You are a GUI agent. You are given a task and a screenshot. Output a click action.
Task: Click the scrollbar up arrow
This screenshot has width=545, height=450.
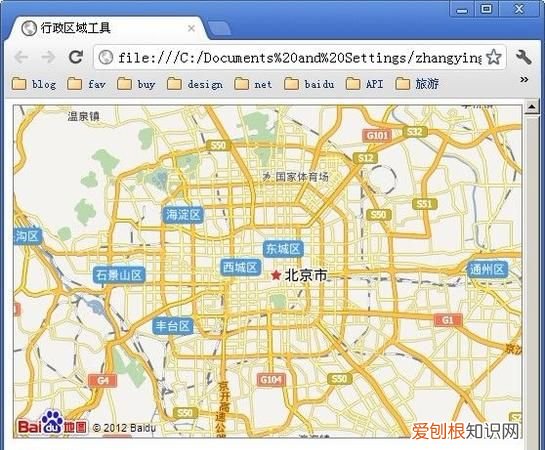pyautogui.click(x=532, y=107)
